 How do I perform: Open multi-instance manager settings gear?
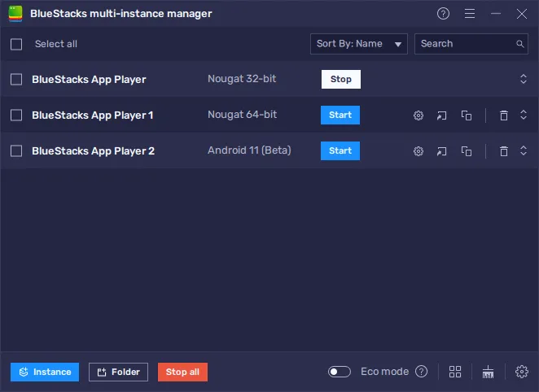[522, 372]
